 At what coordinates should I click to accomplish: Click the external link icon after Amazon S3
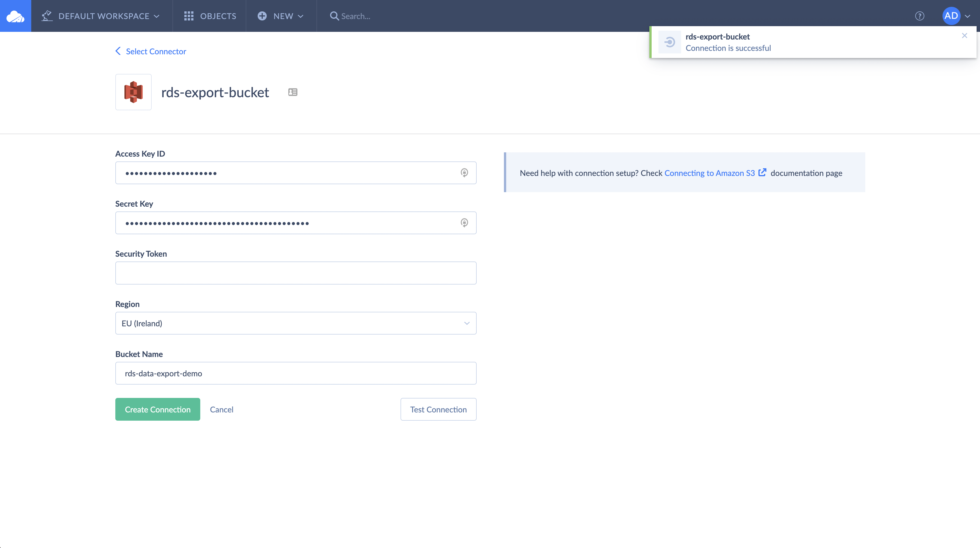[x=762, y=173]
